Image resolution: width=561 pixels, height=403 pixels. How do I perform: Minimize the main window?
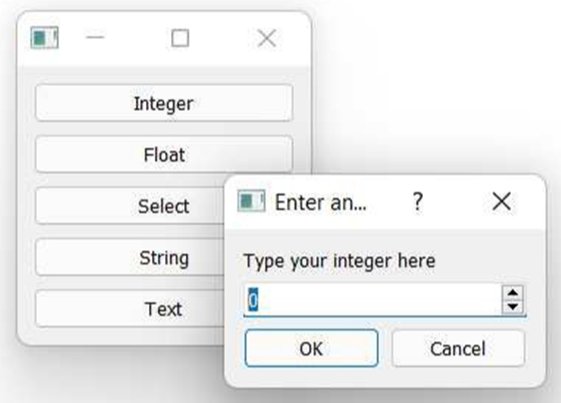(x=95, y=37)
